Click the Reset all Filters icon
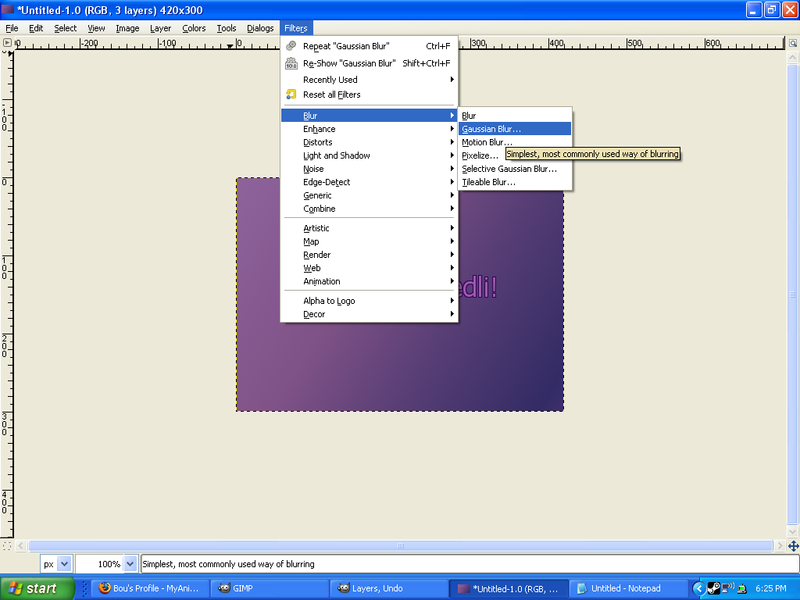Viewport: 800px width, 600px height. tap(291, 94)
